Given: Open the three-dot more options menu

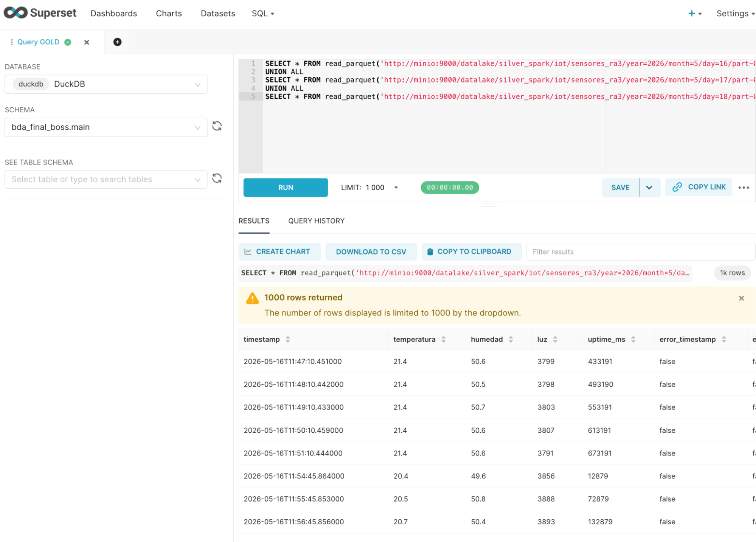Looking at the screenshot, I should 744,188.
